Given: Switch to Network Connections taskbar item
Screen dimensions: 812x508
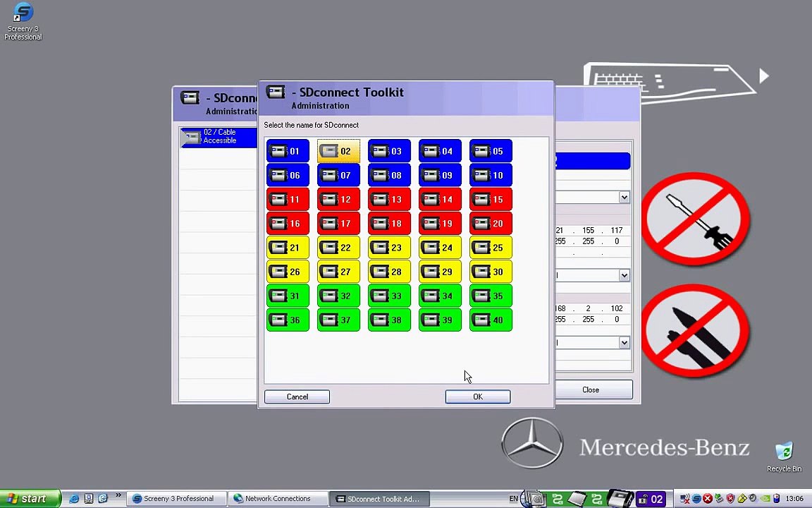Looking at the screenshot, I should (278, 499).
